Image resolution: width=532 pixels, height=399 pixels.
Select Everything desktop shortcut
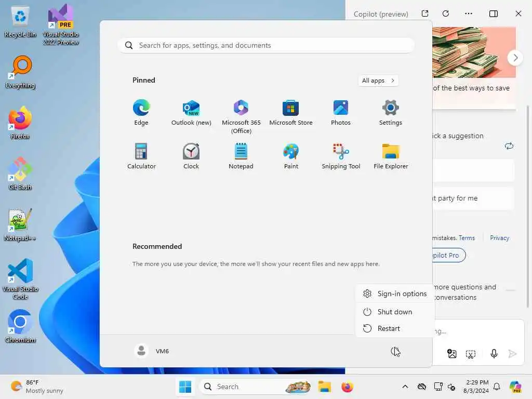click(x=20, y=72)
